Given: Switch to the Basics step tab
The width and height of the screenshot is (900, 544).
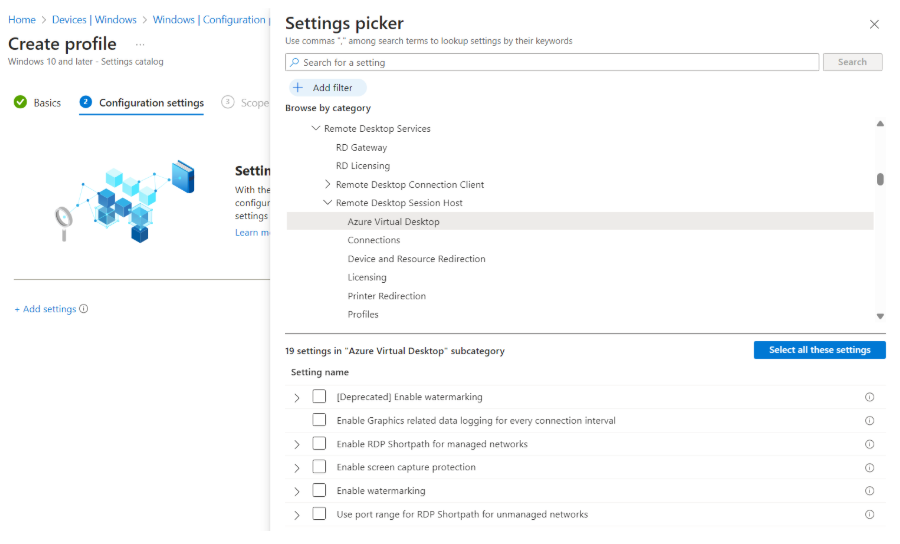Looking at the screenshot, I should [38, 103].
